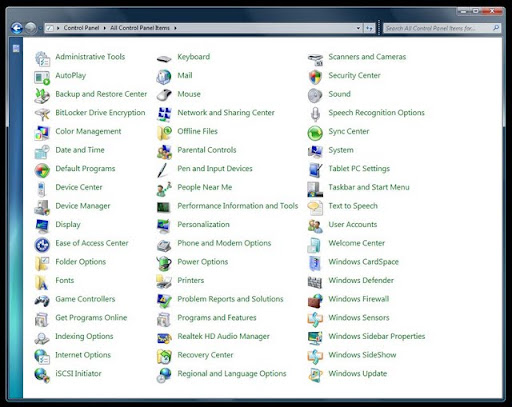Open the Taskbar and Start Menu link
The width and height of the screenshot is (512, 407).
pyautogui.click(x=369, y=187)
